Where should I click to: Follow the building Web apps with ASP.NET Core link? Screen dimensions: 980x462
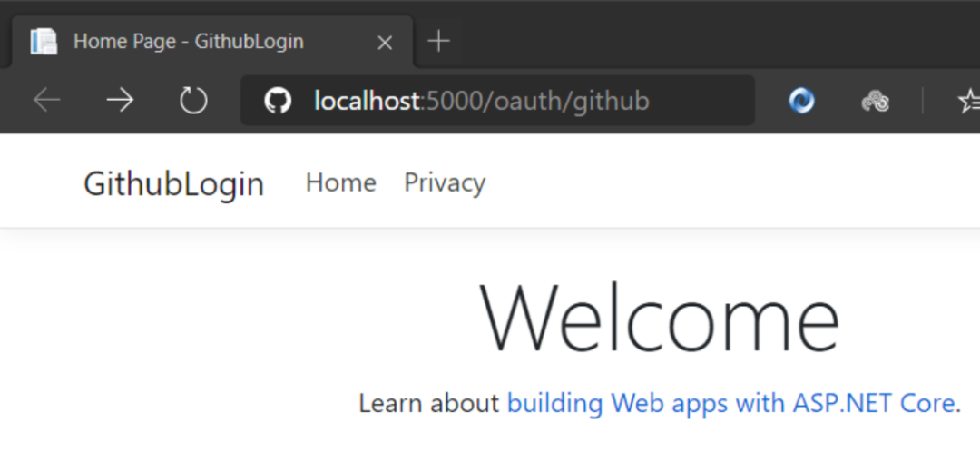coord(730,403)
